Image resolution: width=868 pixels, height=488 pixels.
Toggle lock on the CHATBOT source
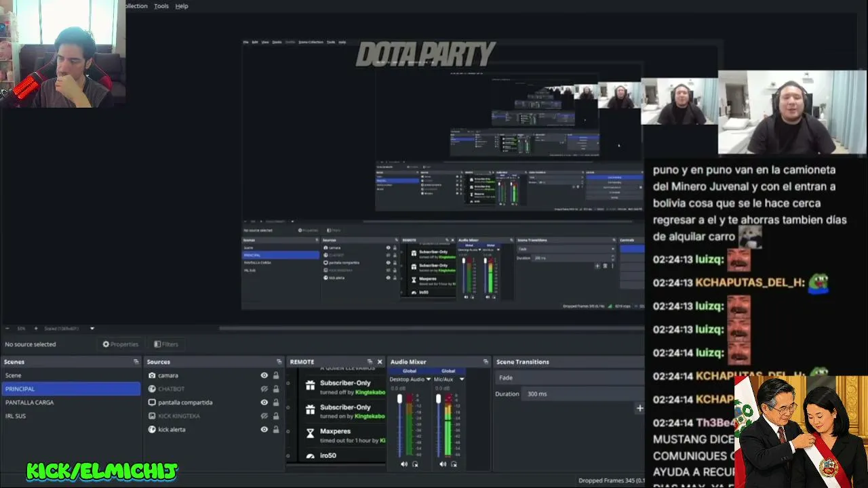coord(276,389)
